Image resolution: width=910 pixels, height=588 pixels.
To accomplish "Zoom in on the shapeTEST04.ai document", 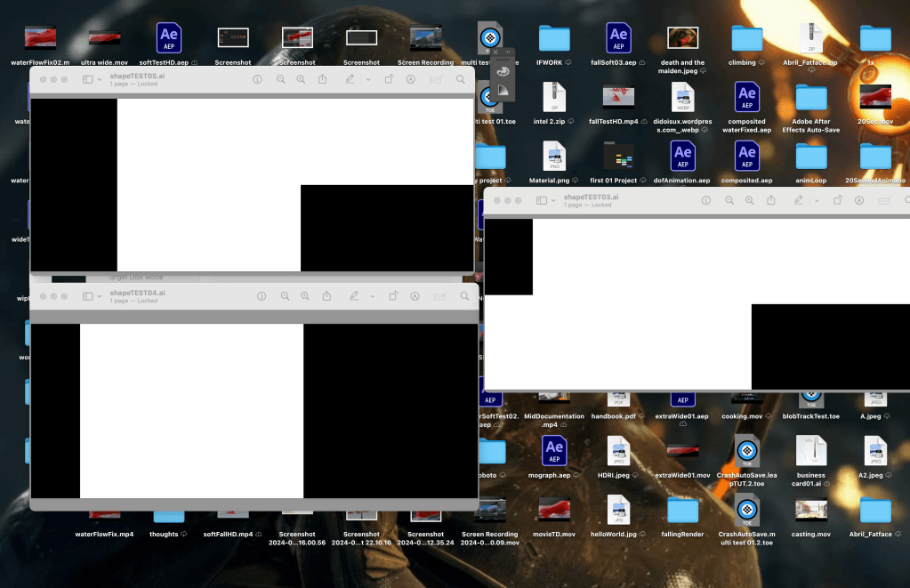I will (305, 295).
